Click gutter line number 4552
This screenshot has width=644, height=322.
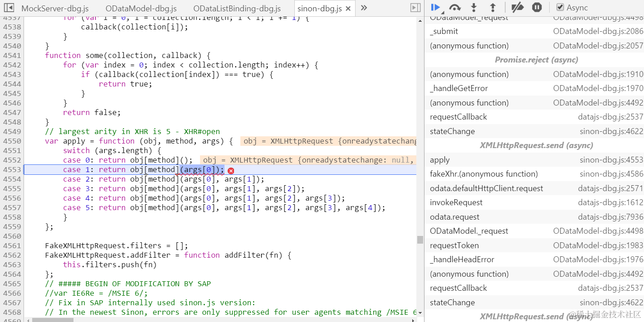pyautogui.click(x=11, y=160)
